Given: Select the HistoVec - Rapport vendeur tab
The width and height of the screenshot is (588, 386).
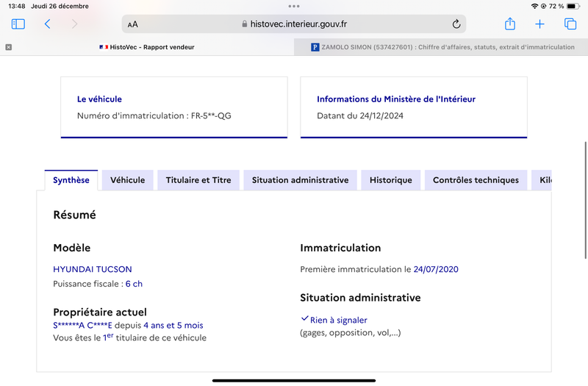Looking at the screenshot, I should [147, 47].
